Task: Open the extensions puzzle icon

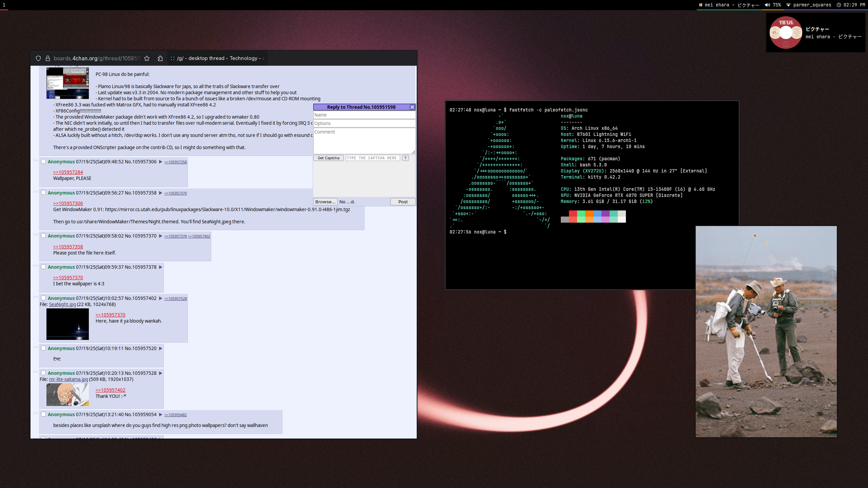Action: (x=160, y=58)
